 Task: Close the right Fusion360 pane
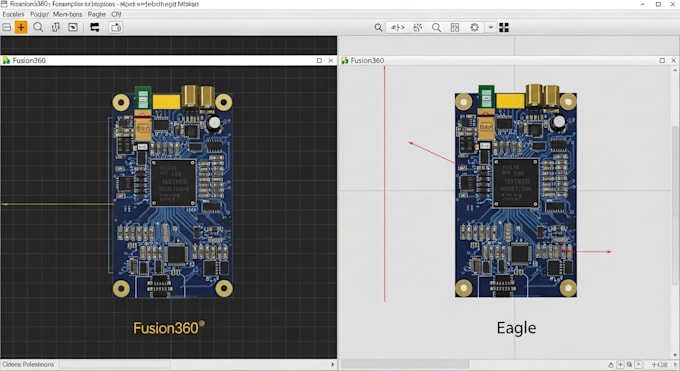(673, 60)
